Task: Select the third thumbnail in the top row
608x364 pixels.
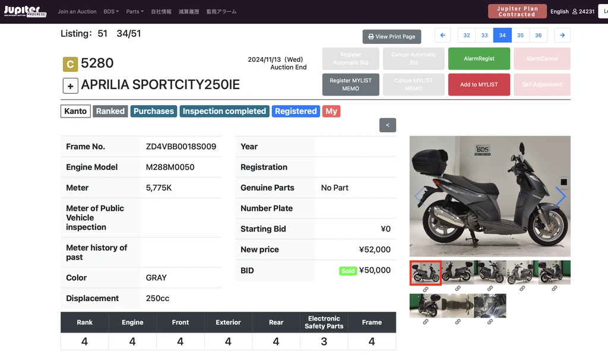Action: [x=490, y=272]
